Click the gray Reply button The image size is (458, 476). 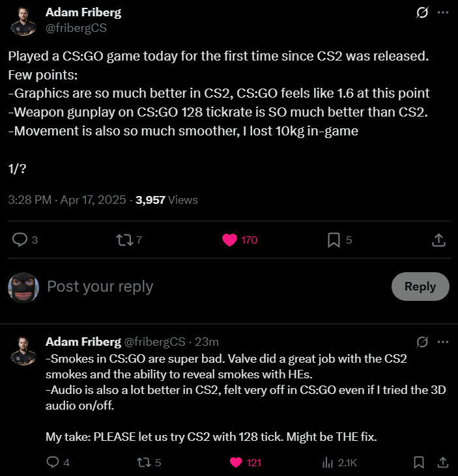[x=420, y=287]
